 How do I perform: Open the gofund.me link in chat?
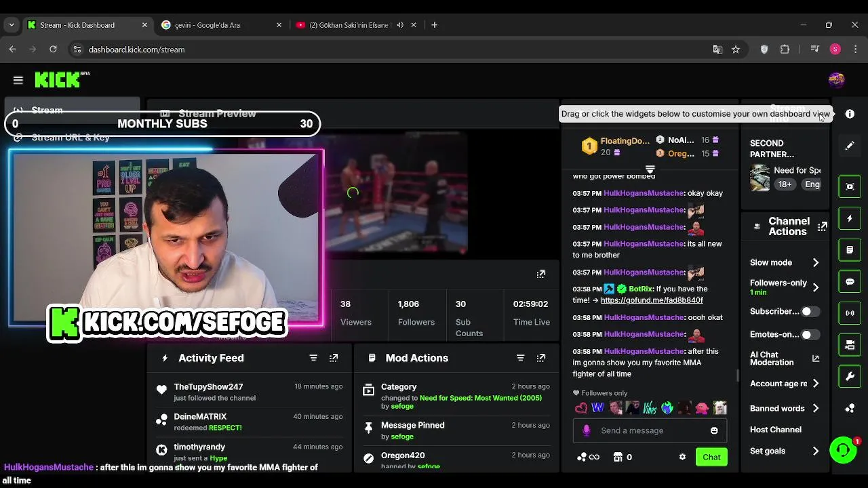[x=652, y=300]
